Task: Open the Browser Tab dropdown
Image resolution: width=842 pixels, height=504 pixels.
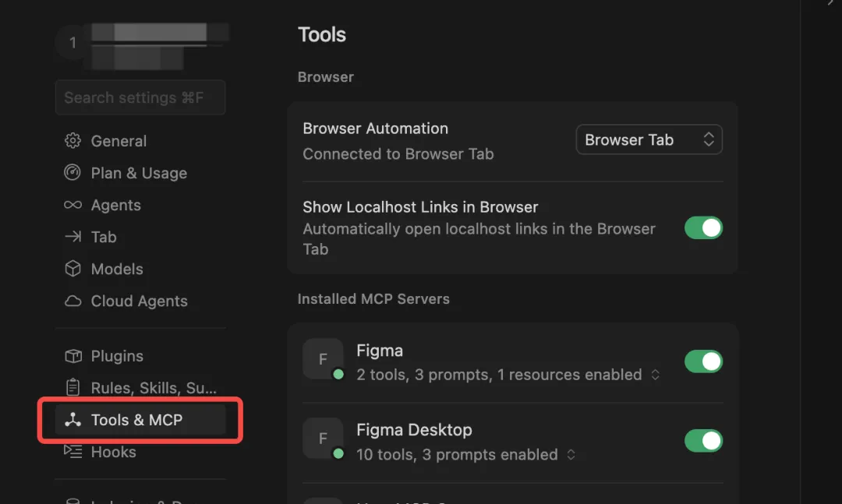Action: pyautogui.click(x=649, y=140)
